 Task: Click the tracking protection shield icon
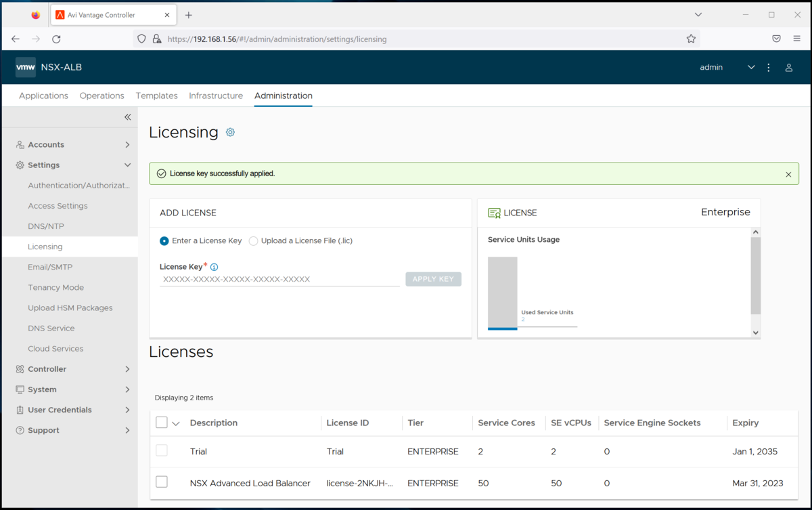141,39
